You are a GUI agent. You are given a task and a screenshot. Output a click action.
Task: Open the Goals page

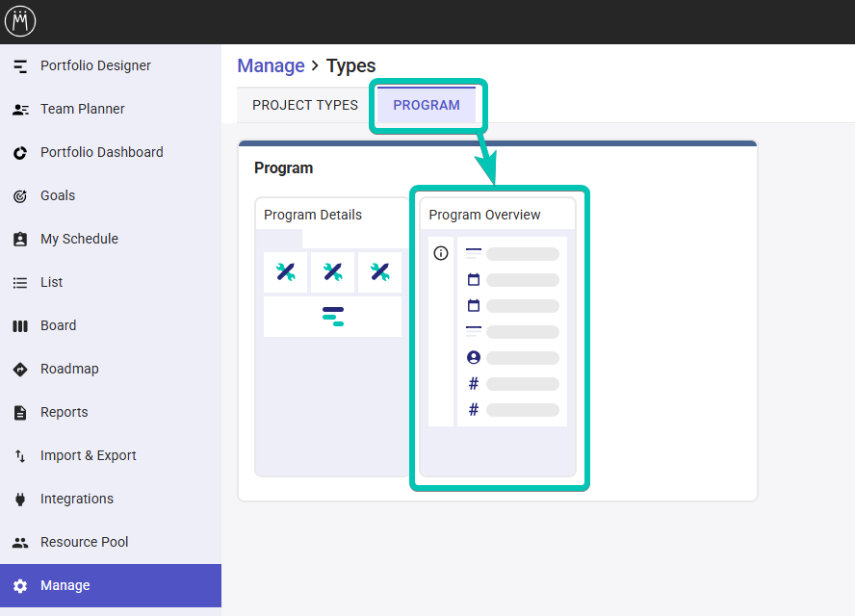pos(57,195)
